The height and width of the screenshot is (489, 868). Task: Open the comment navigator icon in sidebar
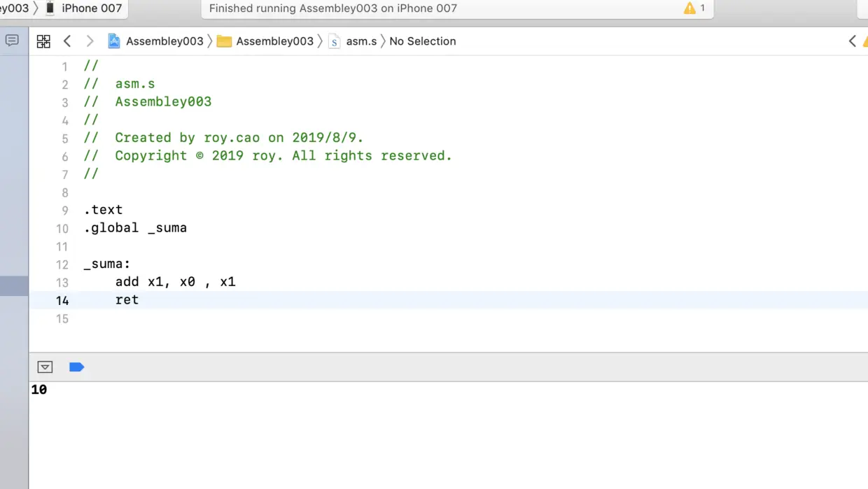tap(12, 41)
